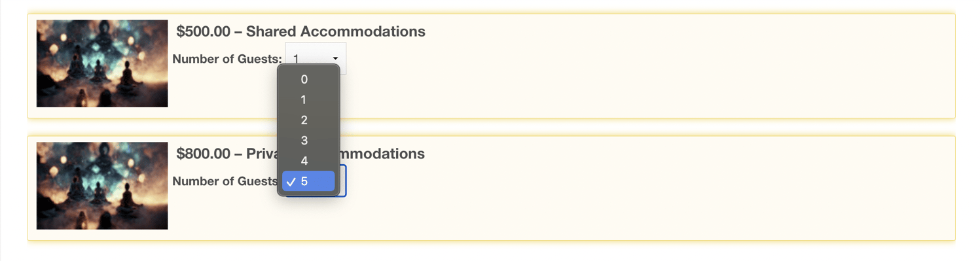
Task: Select the highlighted option 5
Action: pyautogui.click(x=308, y=181)
